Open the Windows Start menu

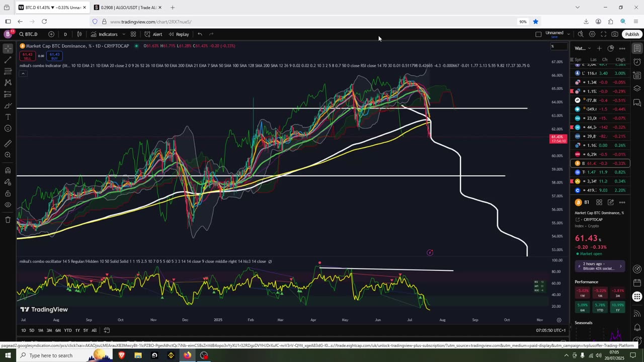pos(8,355)
